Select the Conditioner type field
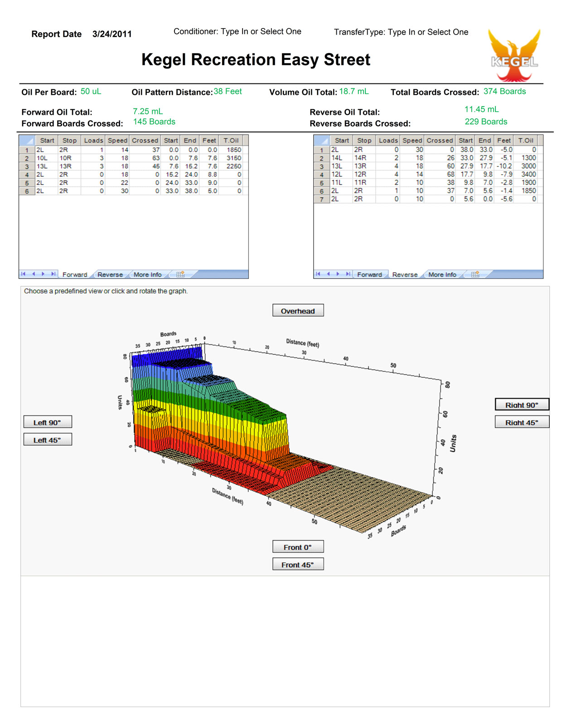Viewport: 562px width, 728px height. [261, 32]
